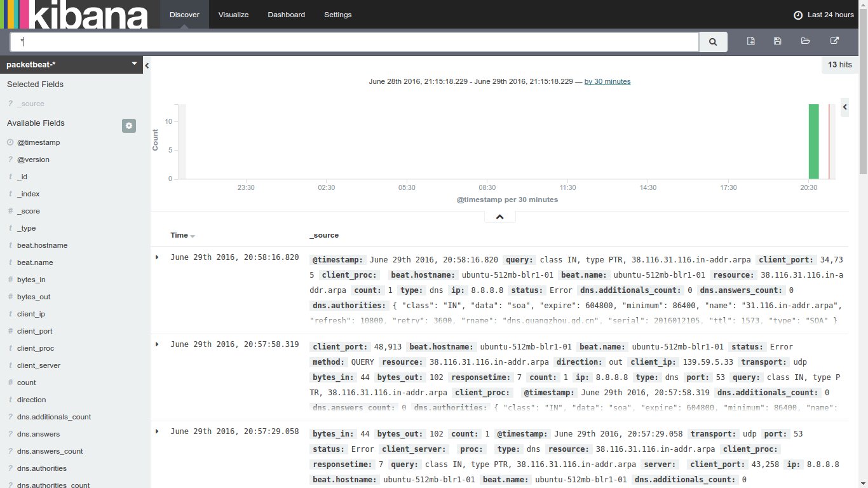Click the 13 hits counter
The height and width of the screenshot is (488, 868).
click(x=839, y=65)
